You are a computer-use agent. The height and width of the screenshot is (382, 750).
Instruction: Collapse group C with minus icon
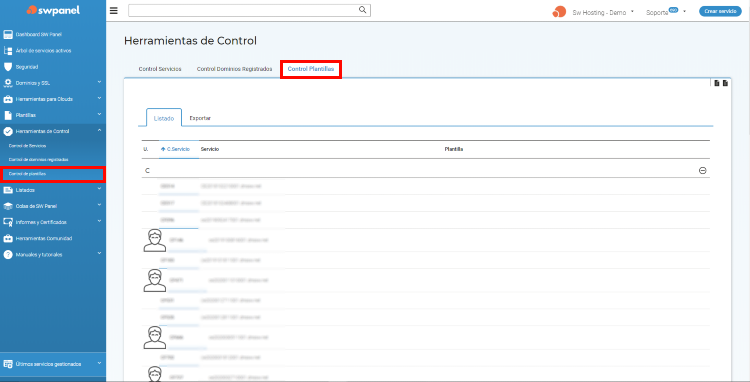[703, 171]
